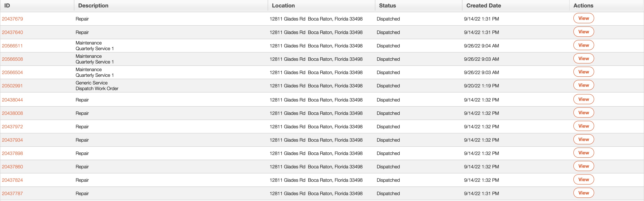Open work order ID 20438044
Screen dimensions: 644x201
12,100
